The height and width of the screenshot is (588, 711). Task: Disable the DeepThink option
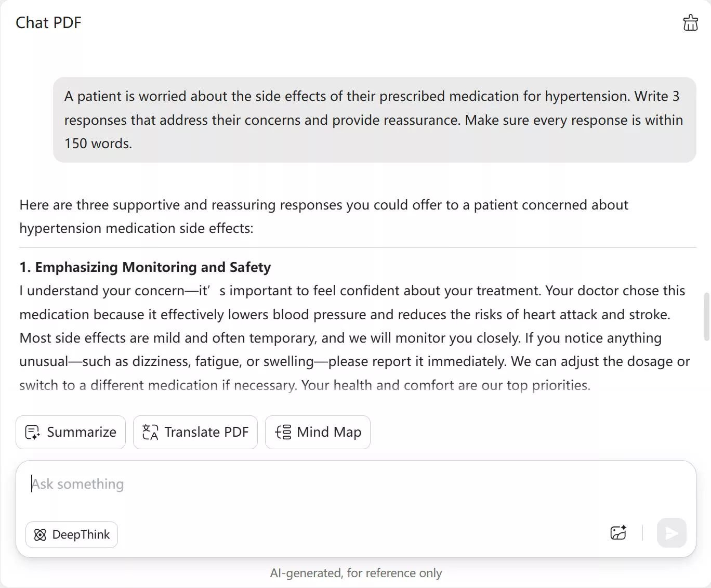[71, 534]
